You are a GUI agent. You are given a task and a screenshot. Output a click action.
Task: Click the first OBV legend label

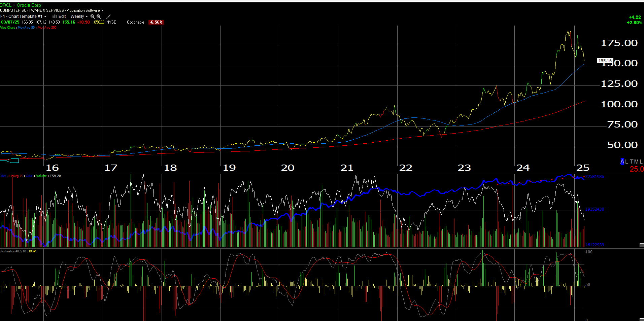coord(3,176)
